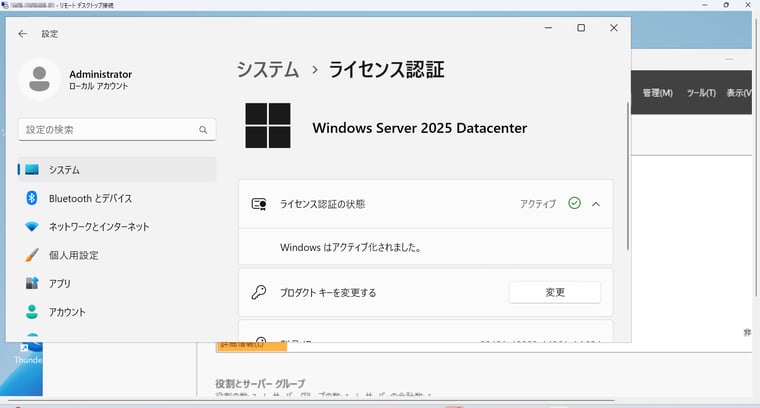Click the product key icon

(x=259, y=292)
